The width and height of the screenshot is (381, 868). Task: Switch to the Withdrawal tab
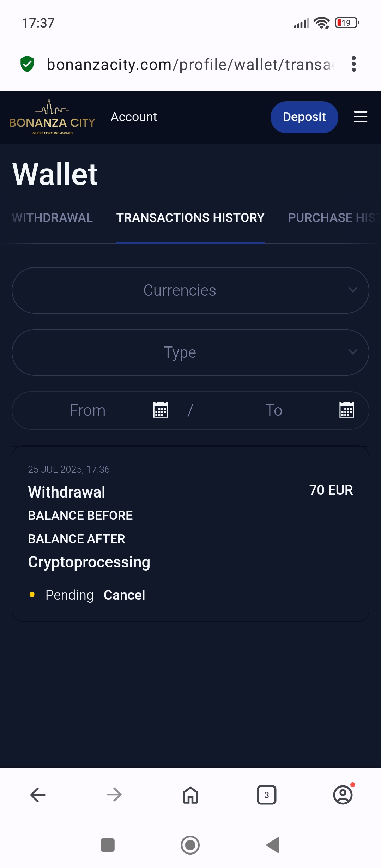[52, 218]
